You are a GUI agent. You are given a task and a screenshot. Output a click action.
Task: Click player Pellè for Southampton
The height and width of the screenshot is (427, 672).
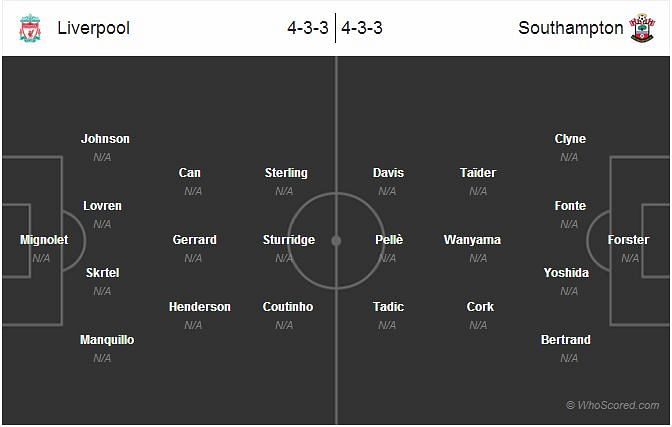click(x=389, y=240)
